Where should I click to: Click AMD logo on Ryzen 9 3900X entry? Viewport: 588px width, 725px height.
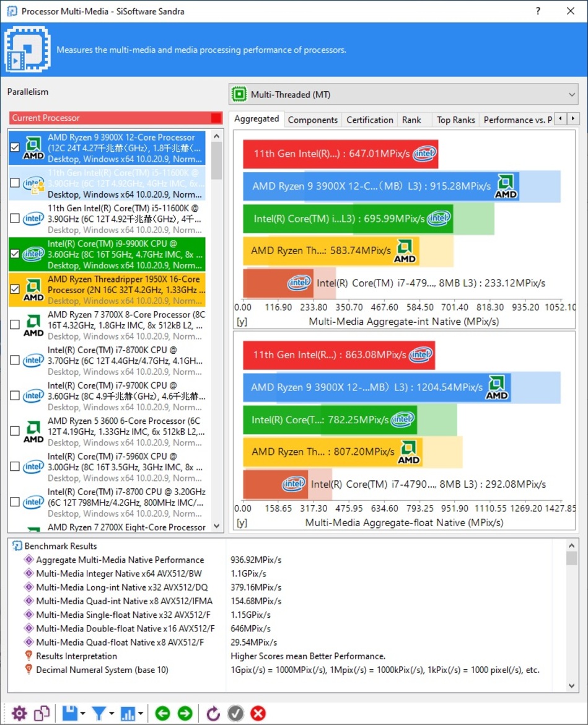(x=33, y=148)
